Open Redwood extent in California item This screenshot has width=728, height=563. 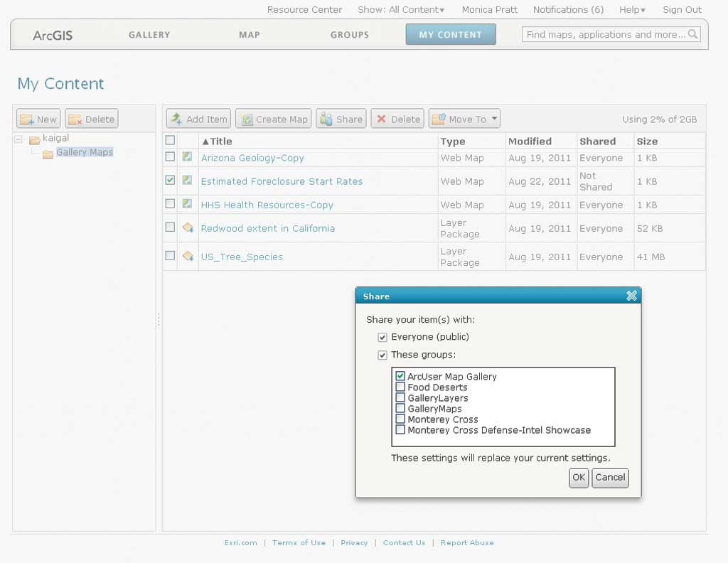point(268,228)
